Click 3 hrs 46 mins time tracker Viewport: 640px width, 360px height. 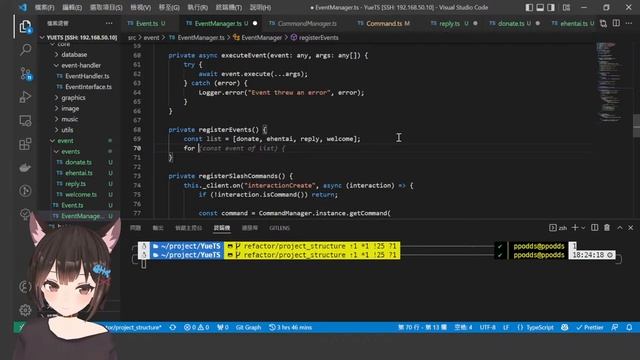291,327
